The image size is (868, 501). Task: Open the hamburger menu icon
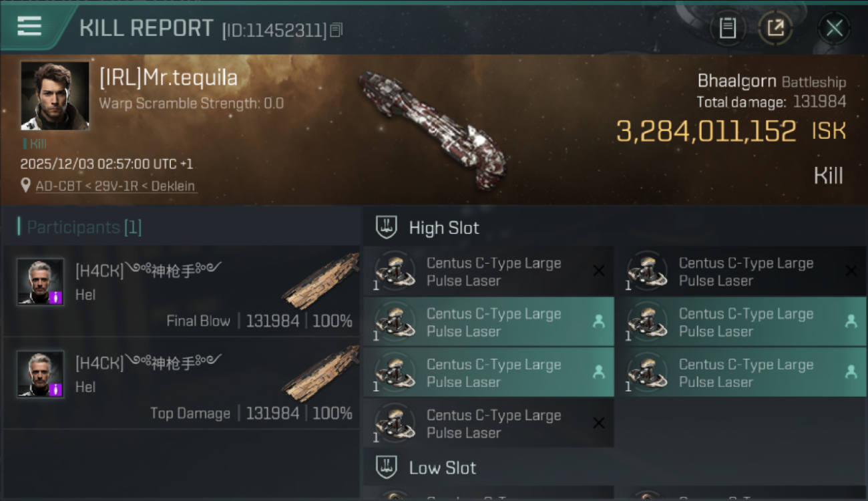click(x=29, y=27)
